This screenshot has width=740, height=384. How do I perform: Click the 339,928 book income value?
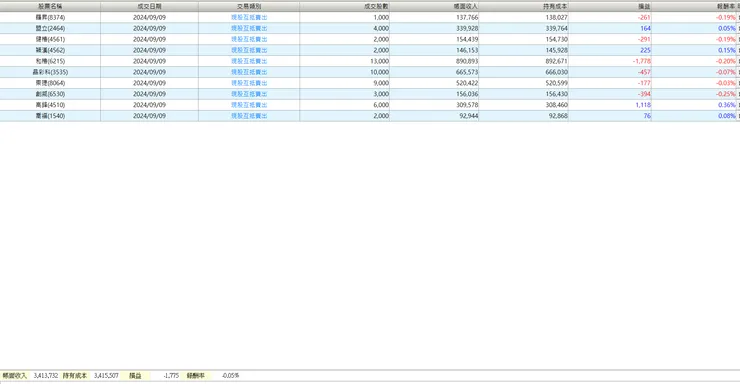467,28
